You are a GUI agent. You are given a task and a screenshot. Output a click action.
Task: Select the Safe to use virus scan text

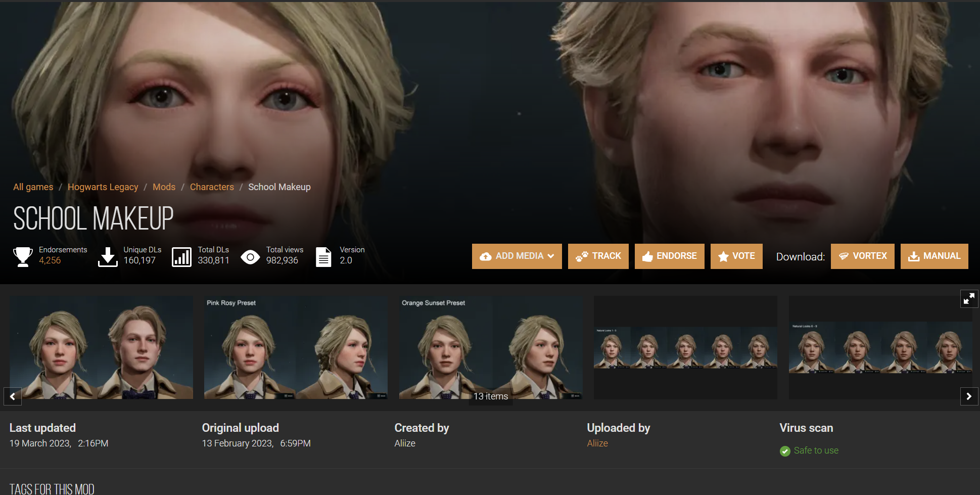816,451
